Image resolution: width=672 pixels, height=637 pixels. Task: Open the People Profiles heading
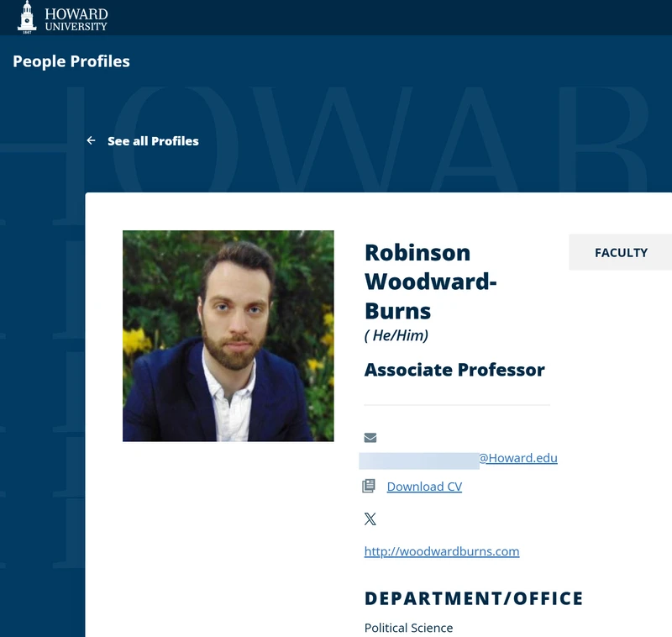pyautogui.click(x=71, y=61)
